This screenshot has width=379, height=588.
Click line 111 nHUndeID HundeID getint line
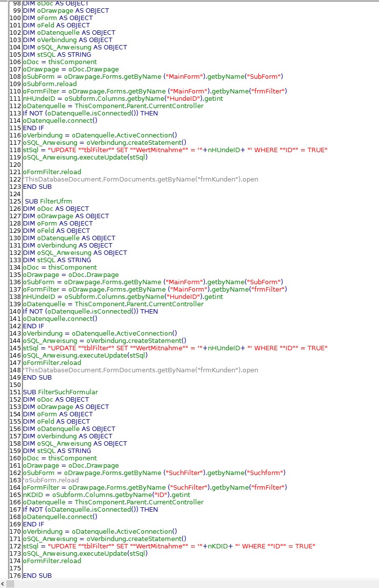click(x=123, y=99)
